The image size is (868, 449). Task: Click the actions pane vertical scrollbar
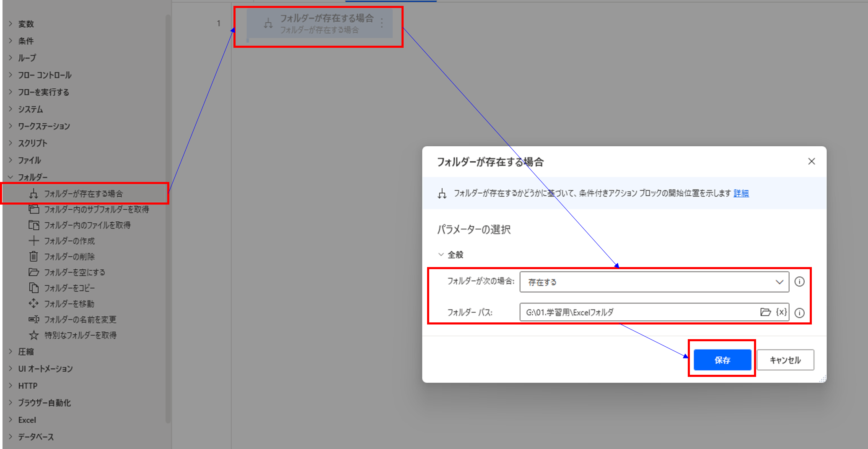click(168, 219)
